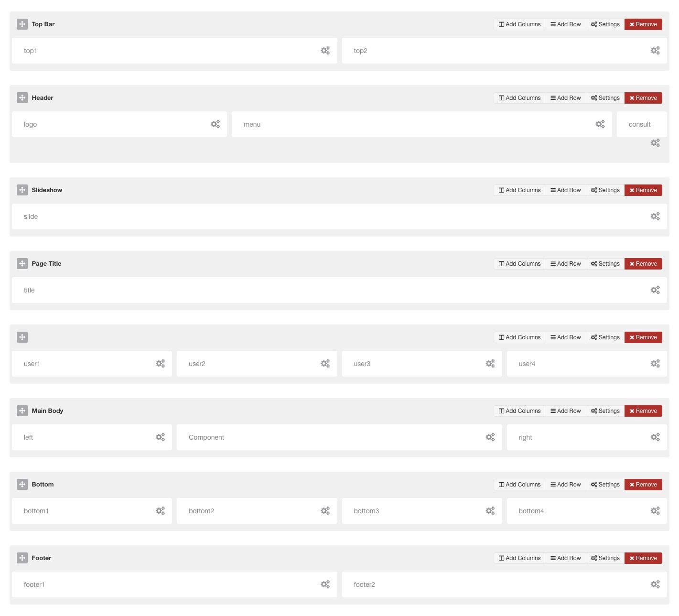Select the right column in Main Body
Viewport: 679px width, 616px height.
[587, 437]
